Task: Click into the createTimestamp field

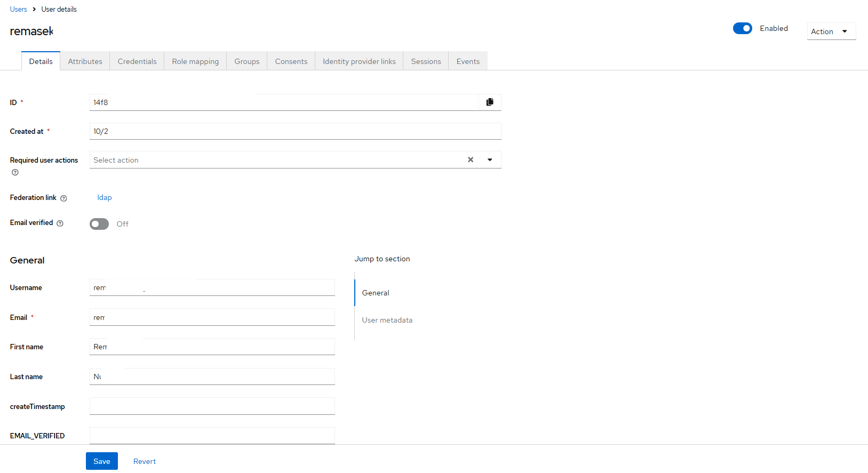Action: [x=212, y=406]
